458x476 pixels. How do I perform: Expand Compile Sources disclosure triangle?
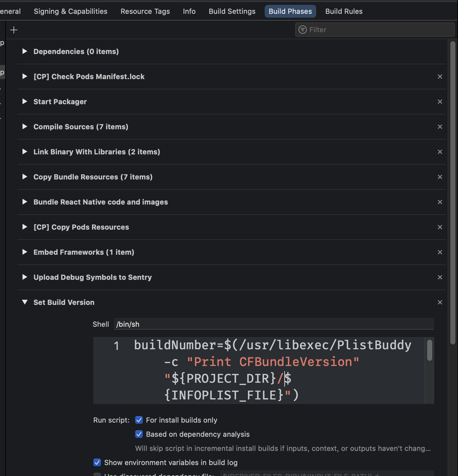click(x=25, y=126)
